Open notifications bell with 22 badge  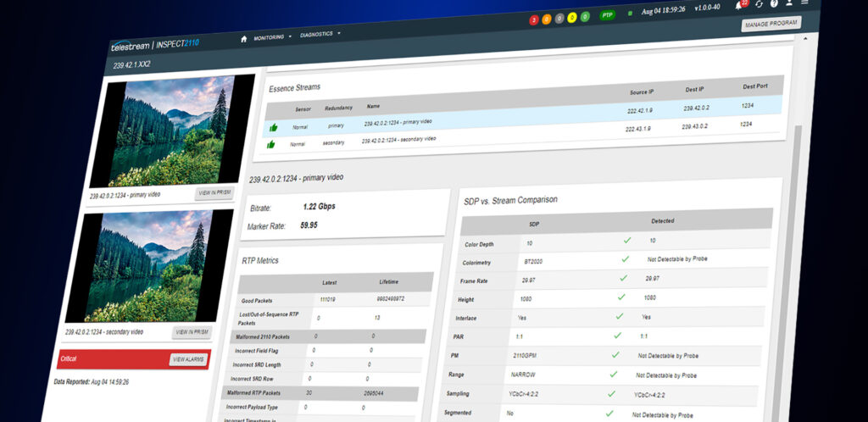[x=740, y=5]
